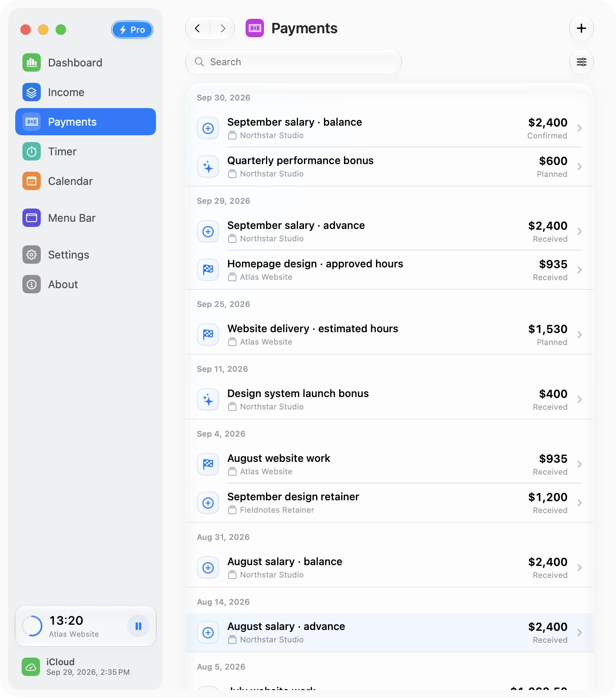The width and height of the screenshot is (616, 698).
Task: Open the Settings gear icon
Action: pos(32,255)
